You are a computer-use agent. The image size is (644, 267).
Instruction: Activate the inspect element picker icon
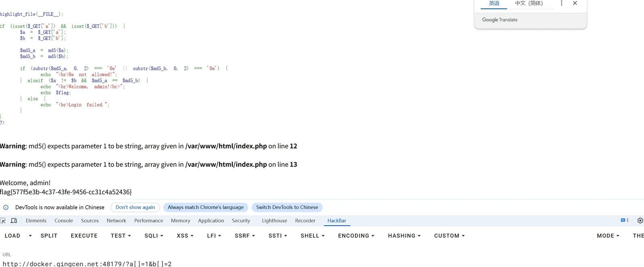point(3,221)
